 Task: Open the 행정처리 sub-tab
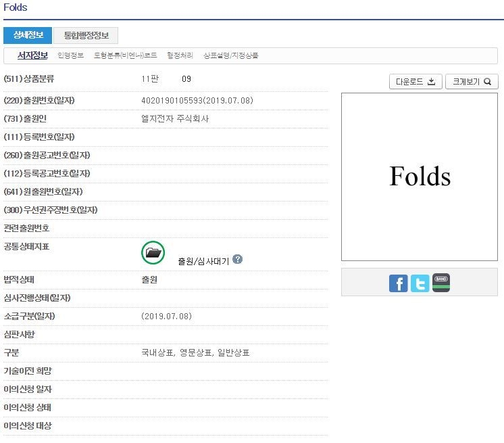(x=180, y=55)
